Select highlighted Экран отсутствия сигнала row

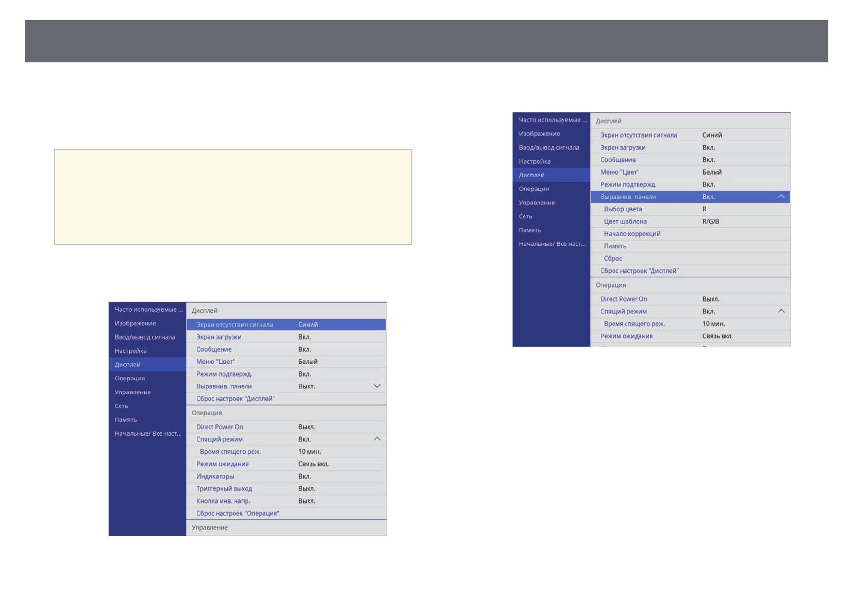[235, 325]
